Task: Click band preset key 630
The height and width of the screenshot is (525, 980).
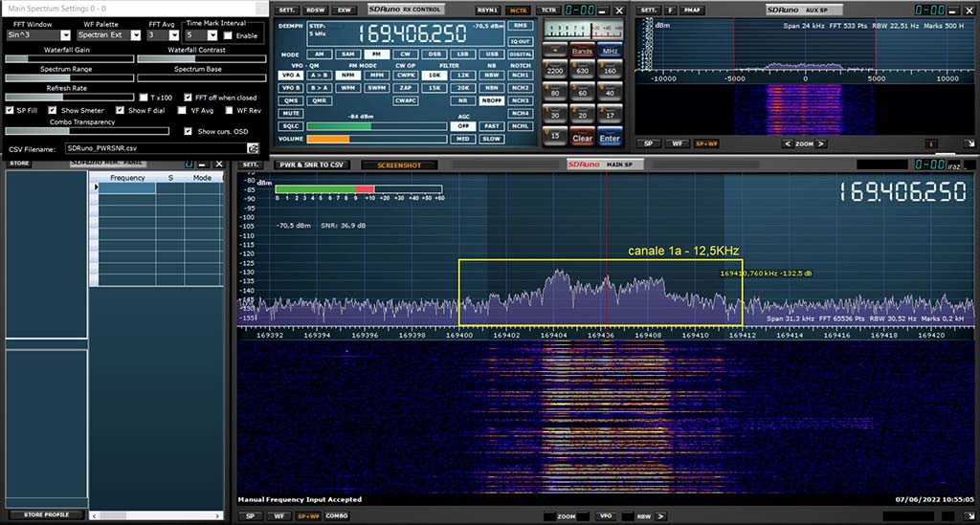Action: (583, 69)
